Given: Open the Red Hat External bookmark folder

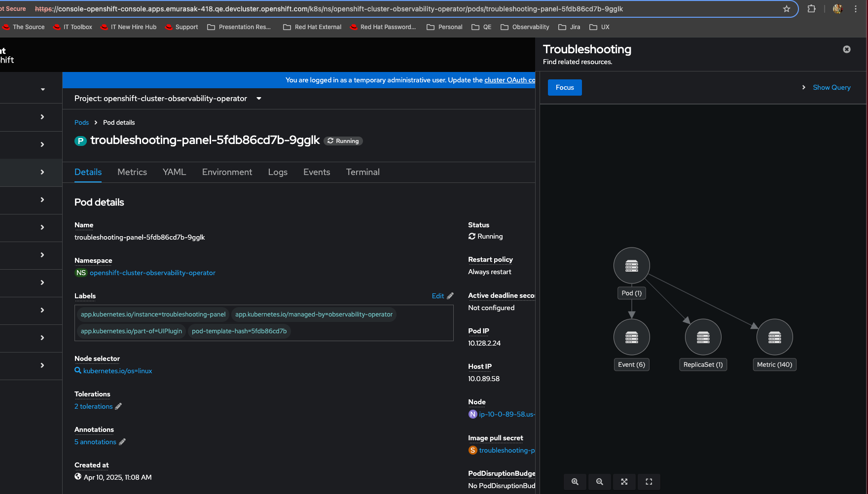Looking at the screenshot, I should [312, 27].
